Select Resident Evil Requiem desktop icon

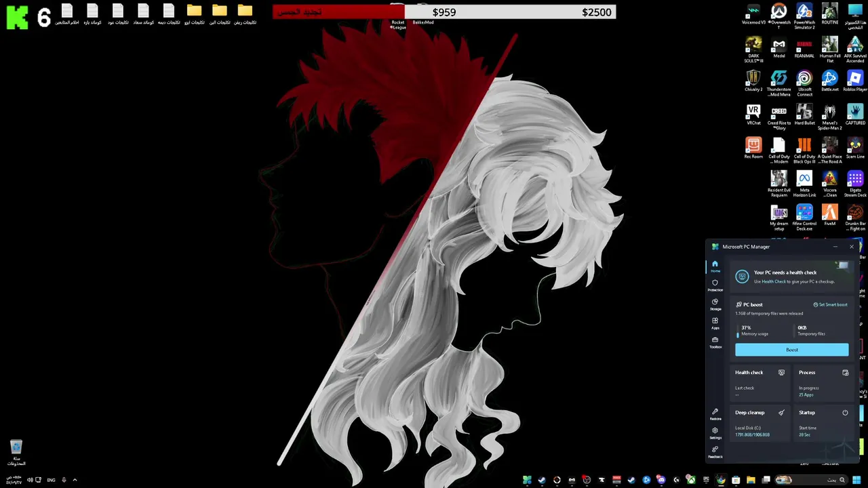(778, 183)
